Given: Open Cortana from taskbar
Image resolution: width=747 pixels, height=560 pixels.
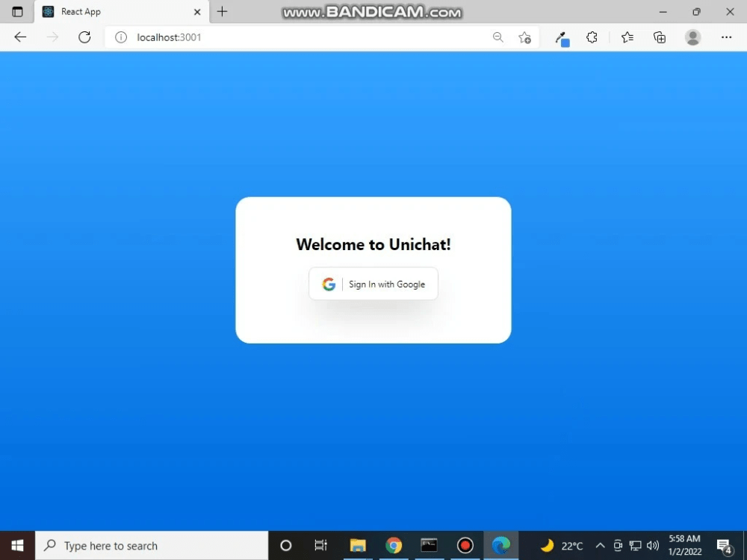Looking at the screenshot, I should (x=286, y=545).
